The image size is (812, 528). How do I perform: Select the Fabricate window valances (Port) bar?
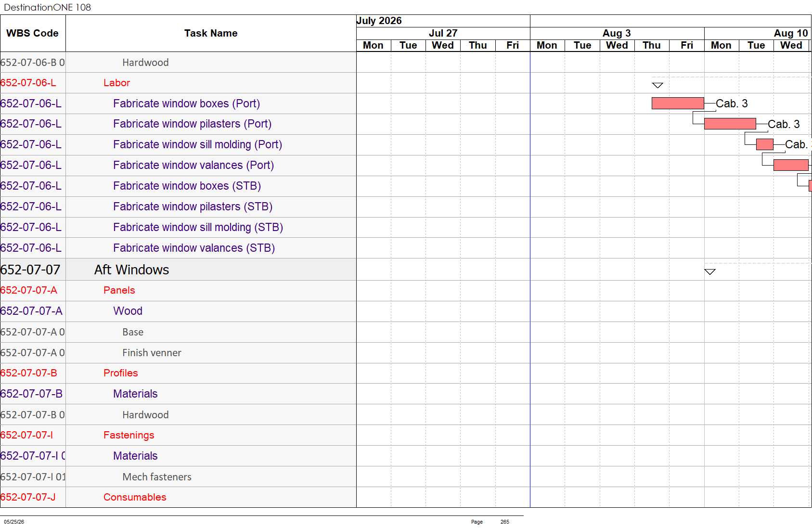[791, 165]
